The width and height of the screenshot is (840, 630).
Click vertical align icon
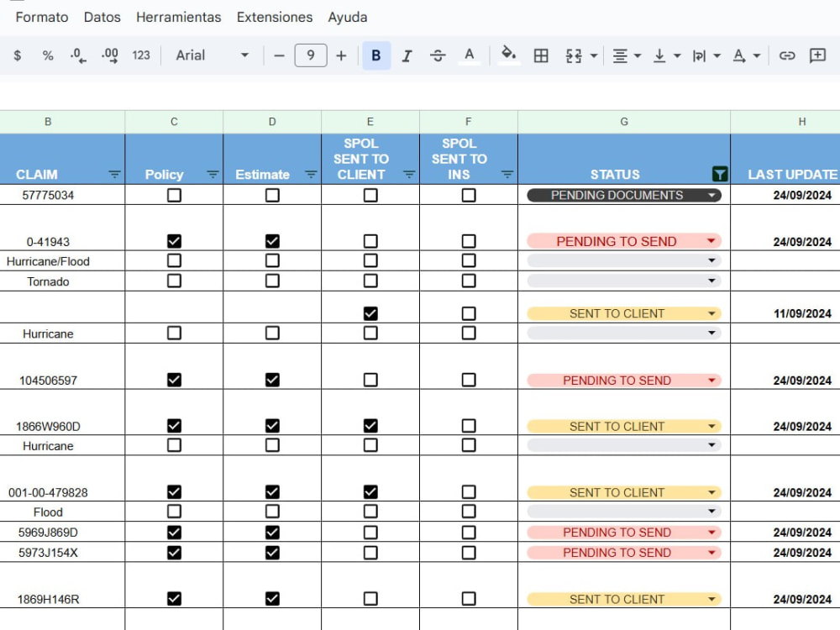[x=659, y=55]
